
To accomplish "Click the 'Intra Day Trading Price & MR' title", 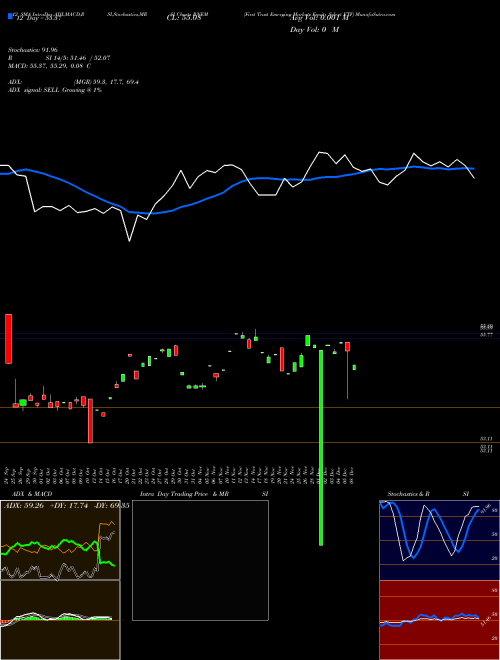I will point(184,494).
